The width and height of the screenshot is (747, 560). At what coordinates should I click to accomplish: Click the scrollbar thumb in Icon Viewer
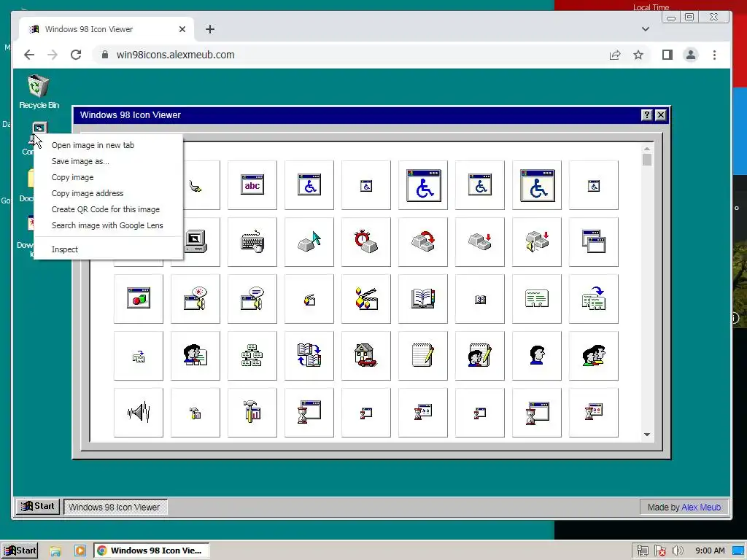click(647, 160)
